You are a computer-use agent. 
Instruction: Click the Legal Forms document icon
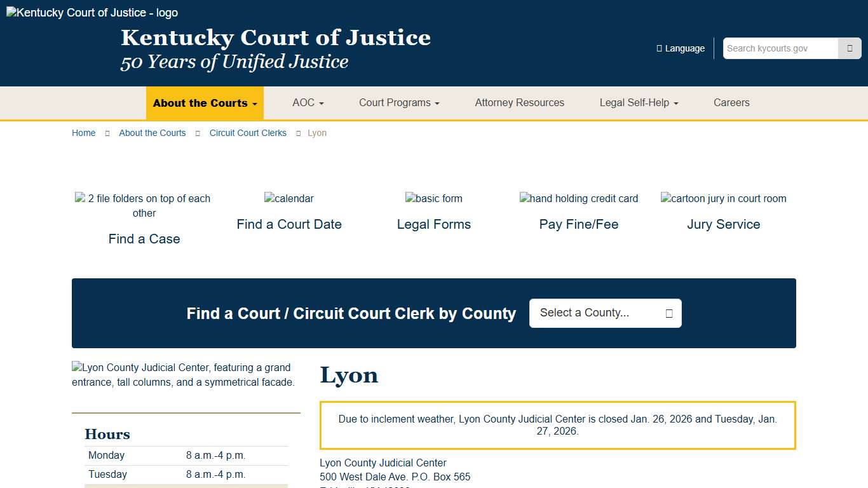click(x=434, y=198)
